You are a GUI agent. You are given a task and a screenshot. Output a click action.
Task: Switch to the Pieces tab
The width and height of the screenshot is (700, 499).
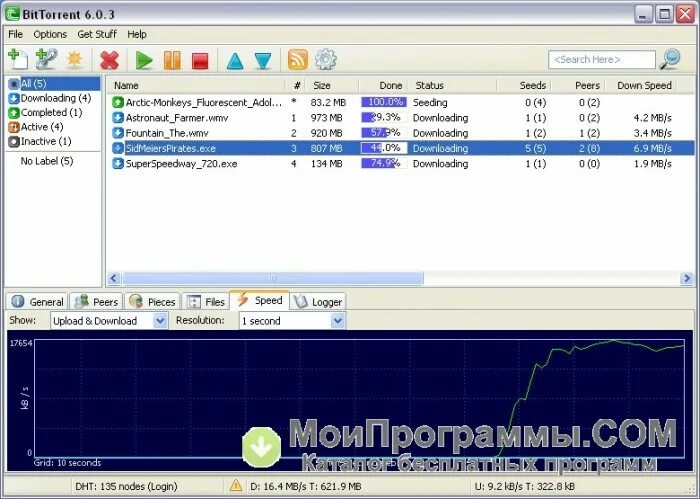(x=152, y=302)
